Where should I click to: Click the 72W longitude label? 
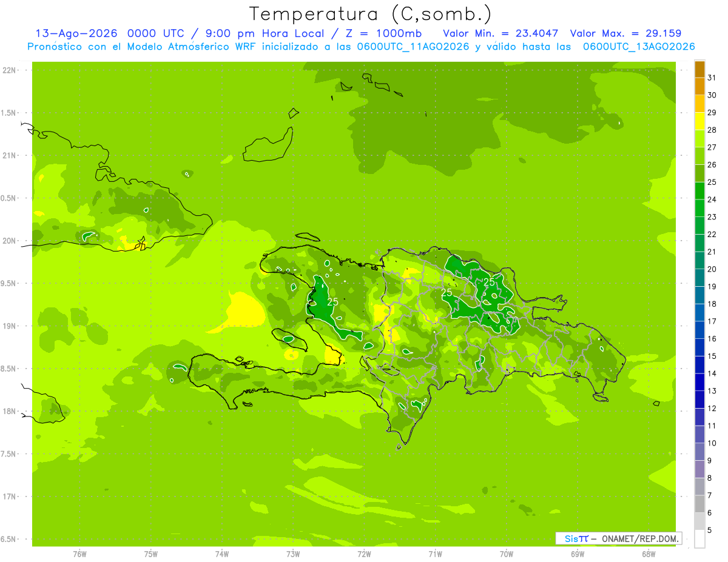364,554
